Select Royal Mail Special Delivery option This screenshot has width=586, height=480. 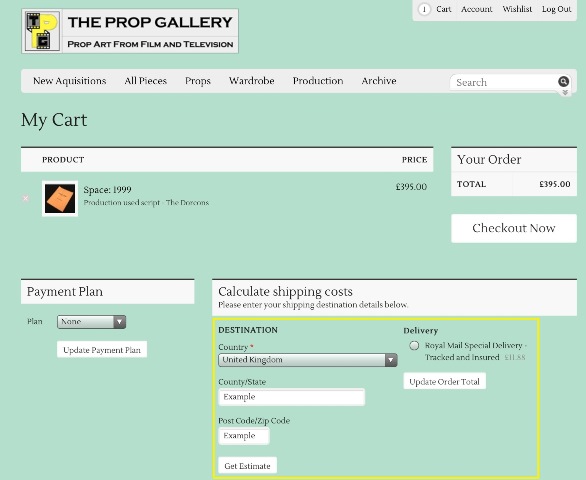click(414, 345)
